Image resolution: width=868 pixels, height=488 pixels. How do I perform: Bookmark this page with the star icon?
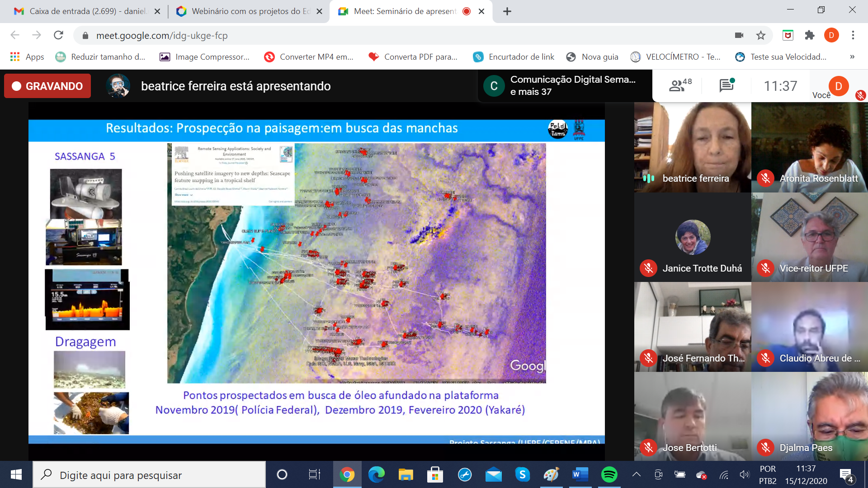point(761,35)
